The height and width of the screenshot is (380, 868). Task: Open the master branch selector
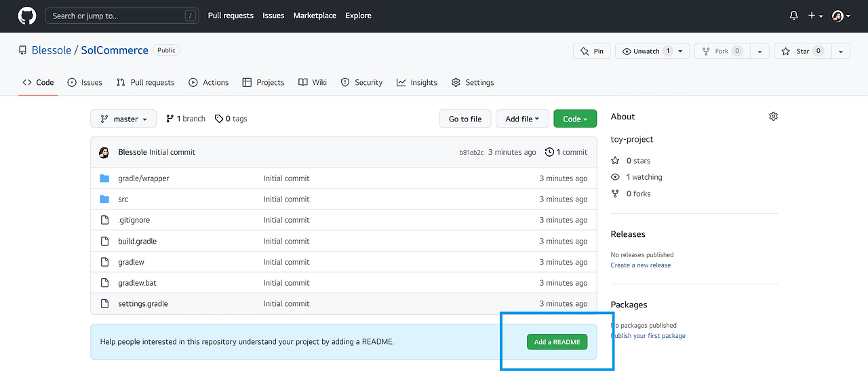123,119
